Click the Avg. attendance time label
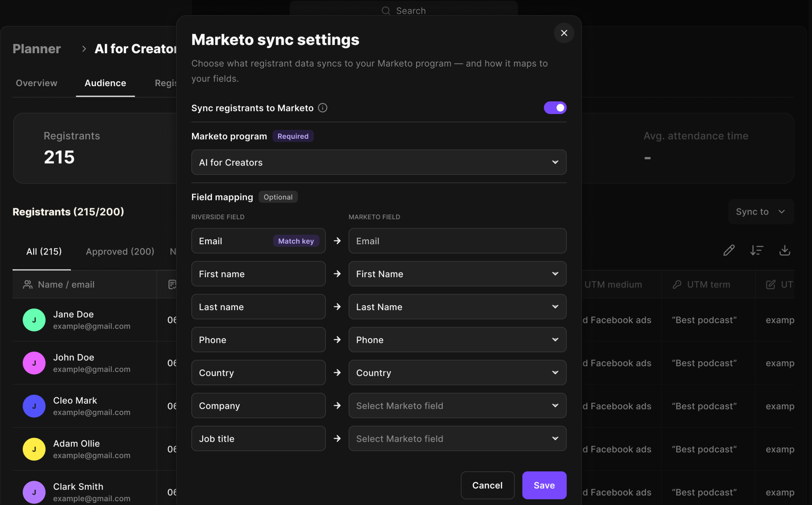Screen dimensions: 812x505 click(x=696, y=136)
